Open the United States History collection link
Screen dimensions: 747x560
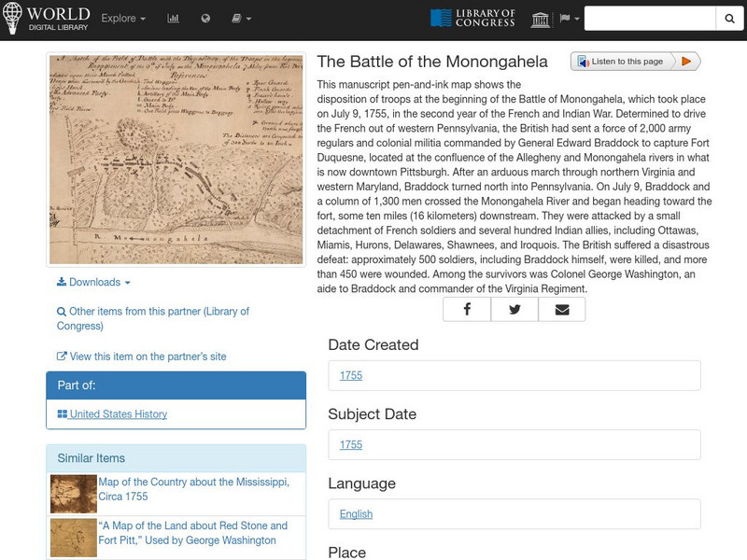click(x=112, y=413)
